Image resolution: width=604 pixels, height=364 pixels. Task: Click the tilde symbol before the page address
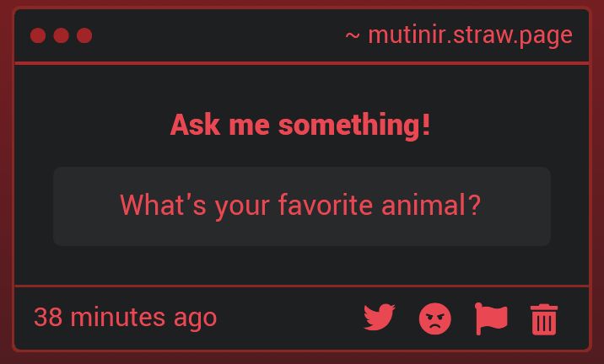pos(353,36)
